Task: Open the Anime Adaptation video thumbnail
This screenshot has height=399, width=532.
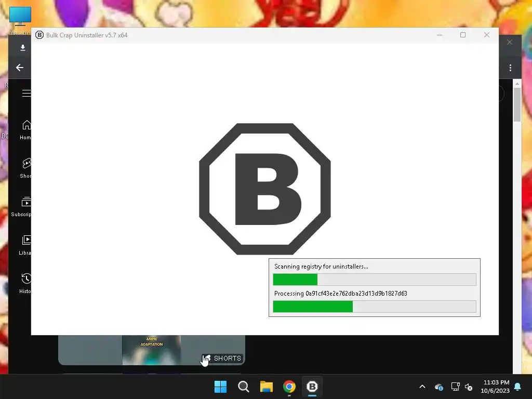Action: [151, 350]
